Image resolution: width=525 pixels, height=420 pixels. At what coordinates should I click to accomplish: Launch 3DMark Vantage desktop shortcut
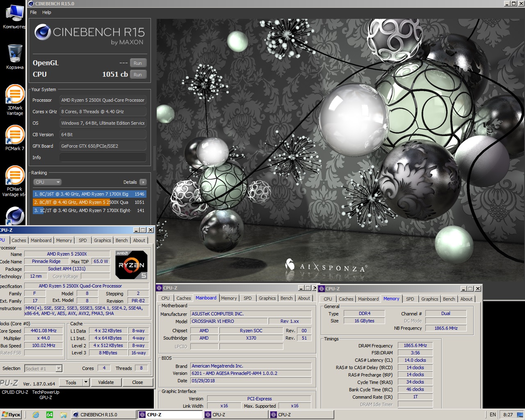[15, 99]
